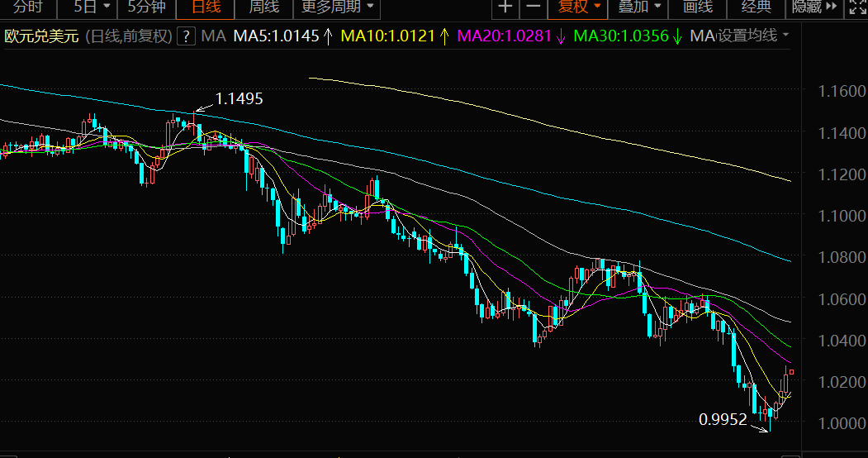Click the 欧元兑美元 chart title
The image size is (868, 458).
point(42,36)
